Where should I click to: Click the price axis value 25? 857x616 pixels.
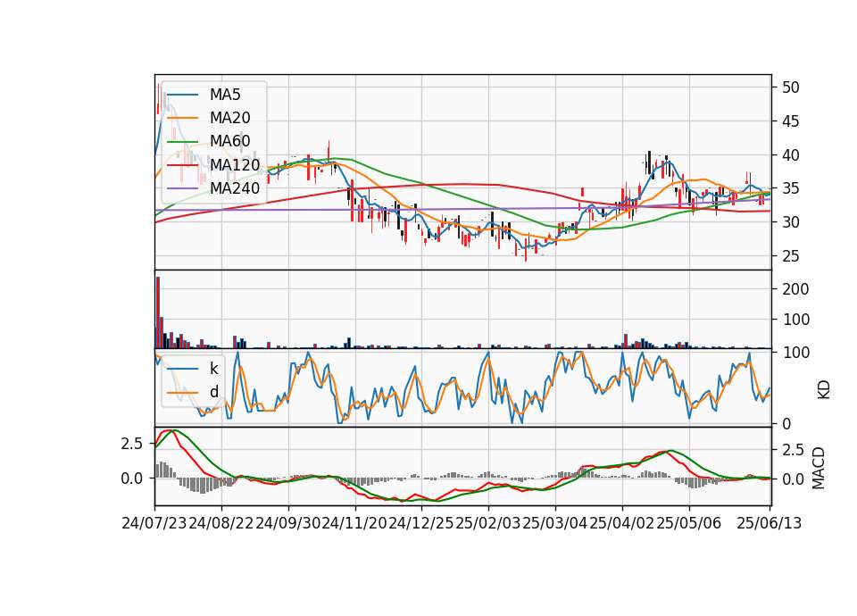pyautogui.click(x=790, y=256)
